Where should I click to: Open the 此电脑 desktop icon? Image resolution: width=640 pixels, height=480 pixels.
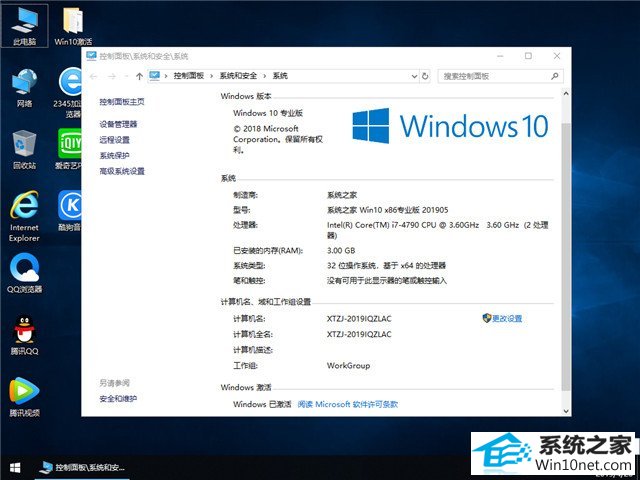pos(24,25)
